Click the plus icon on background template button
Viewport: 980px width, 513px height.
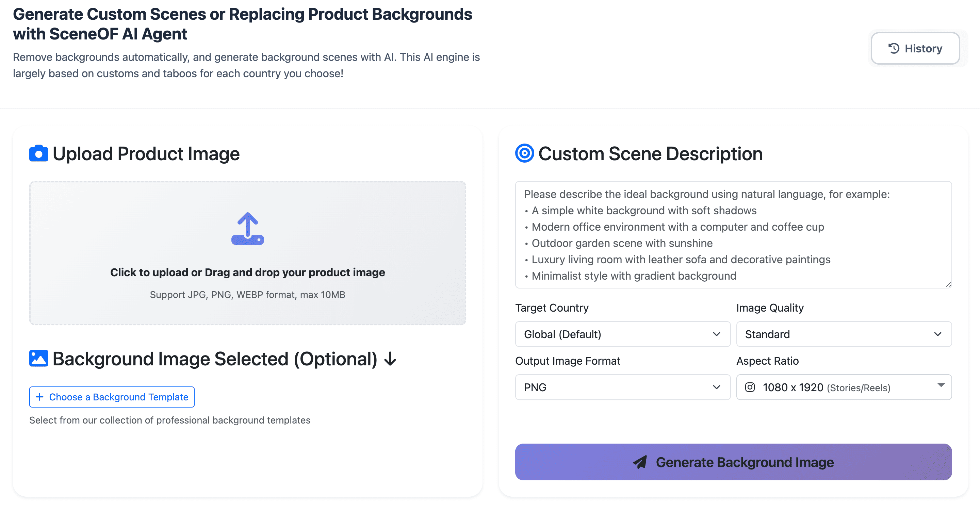point(39,397)
